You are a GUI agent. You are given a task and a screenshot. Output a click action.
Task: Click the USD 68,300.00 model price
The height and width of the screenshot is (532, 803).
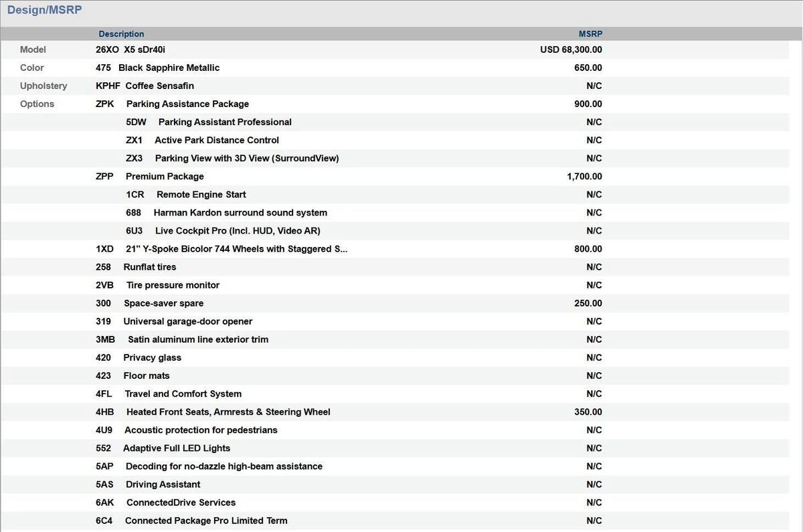click(571, 50)
